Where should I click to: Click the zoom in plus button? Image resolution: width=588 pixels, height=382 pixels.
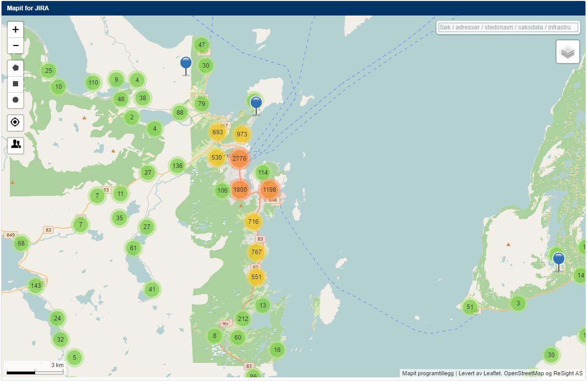pos(16,29)
